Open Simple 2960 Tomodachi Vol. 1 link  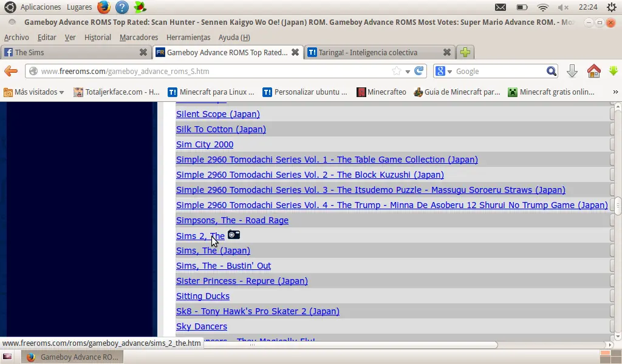coord(327,160)
